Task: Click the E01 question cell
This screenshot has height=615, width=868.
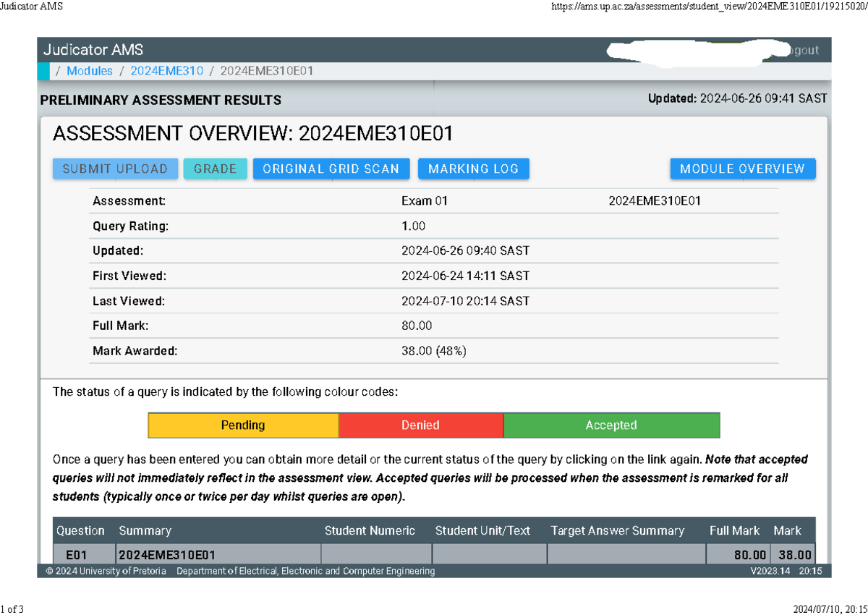Action: click(x=83, y=555)
